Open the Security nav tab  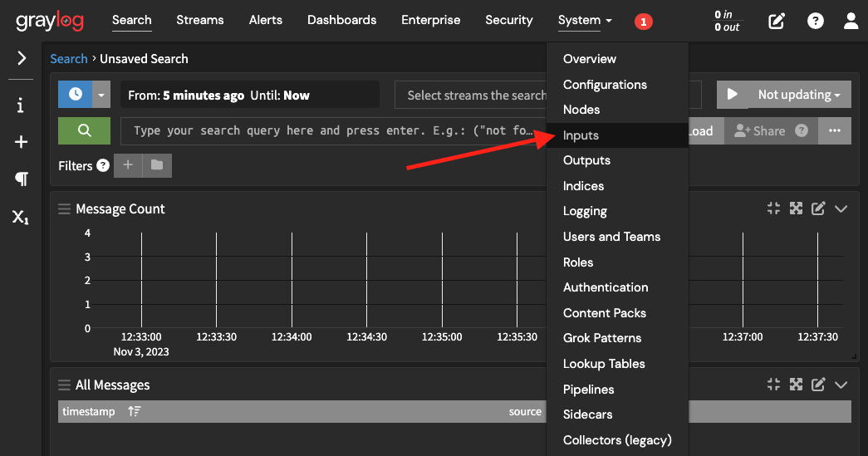click(x=508, y=21)
